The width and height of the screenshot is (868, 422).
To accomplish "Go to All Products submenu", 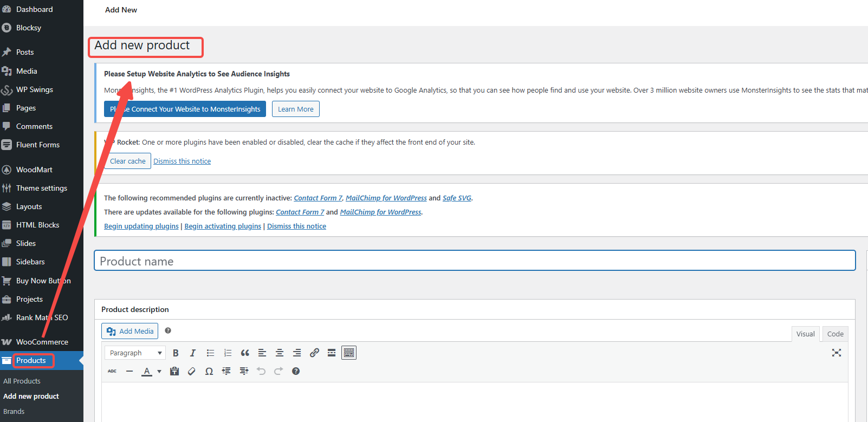I will tap(22, 381).
